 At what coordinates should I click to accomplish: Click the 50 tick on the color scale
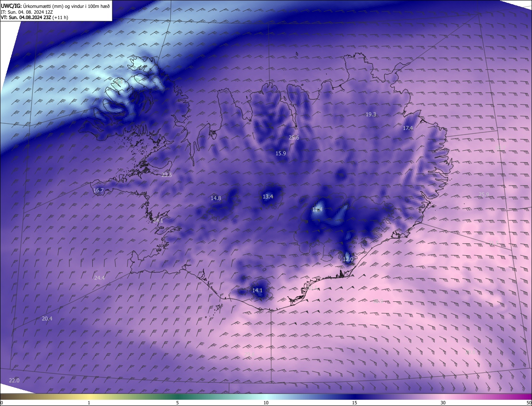pyautogui.click(x=529, y=403)
